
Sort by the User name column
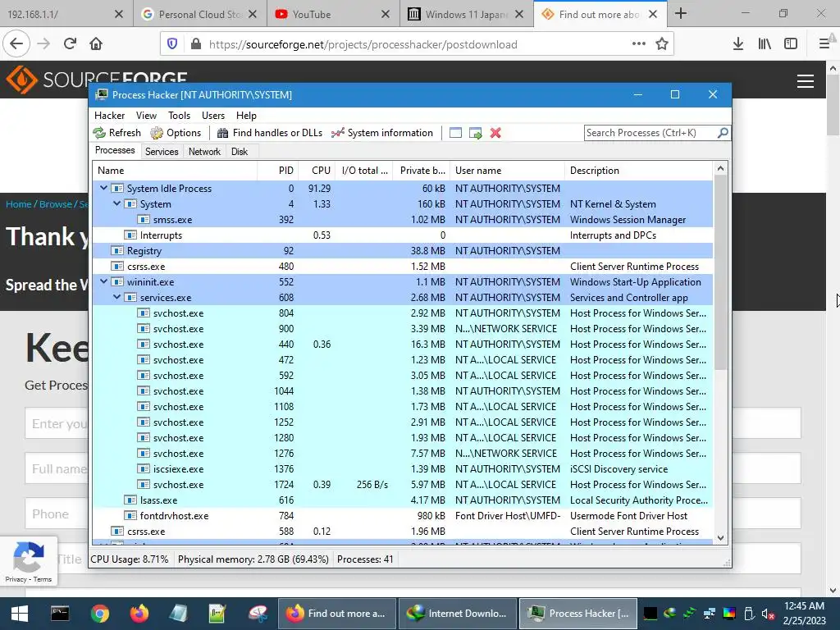(x=507, y=171)
